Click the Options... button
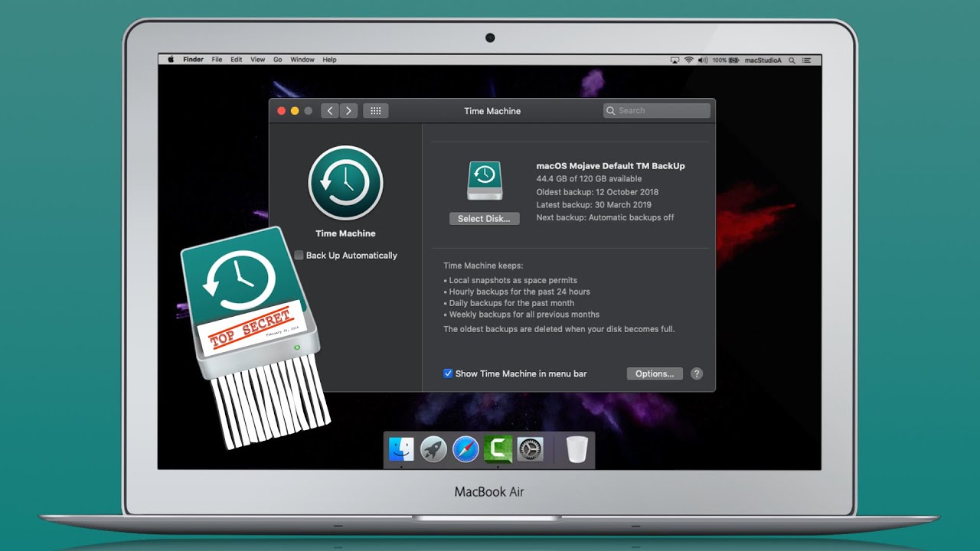The height and width of the screenshot is (551, 980). (655, 373)
